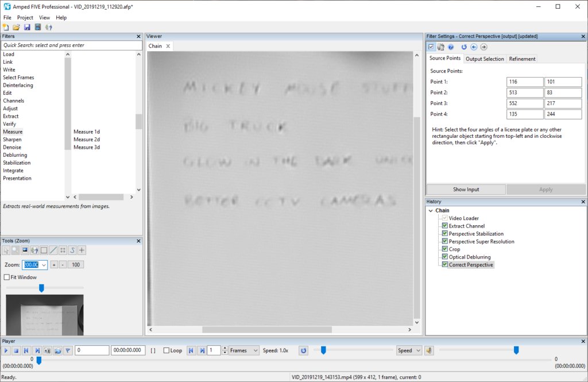Click the back arrow icon in Filter Settings
Viewport: 588px width, 382px height.
pos(474,47)
